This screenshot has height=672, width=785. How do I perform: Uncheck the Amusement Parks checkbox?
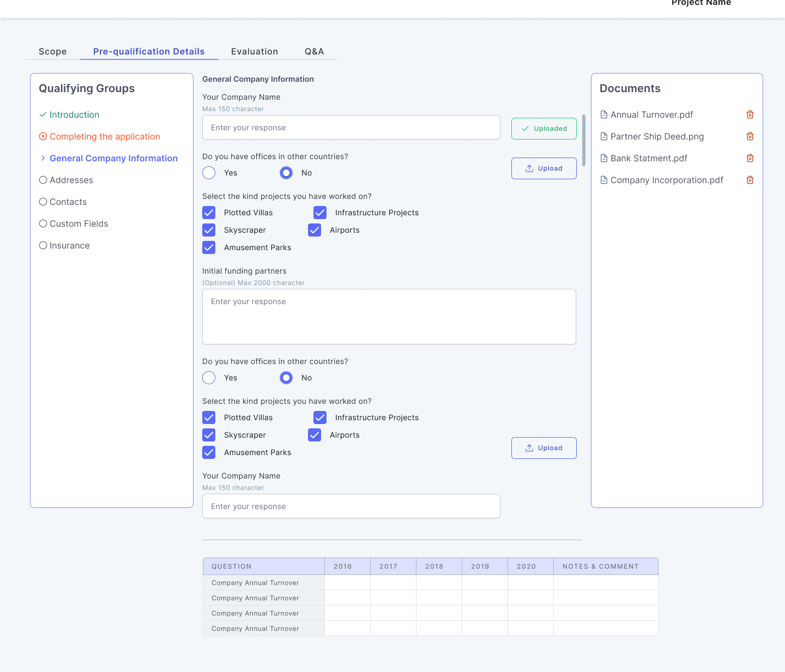point(209,247)
